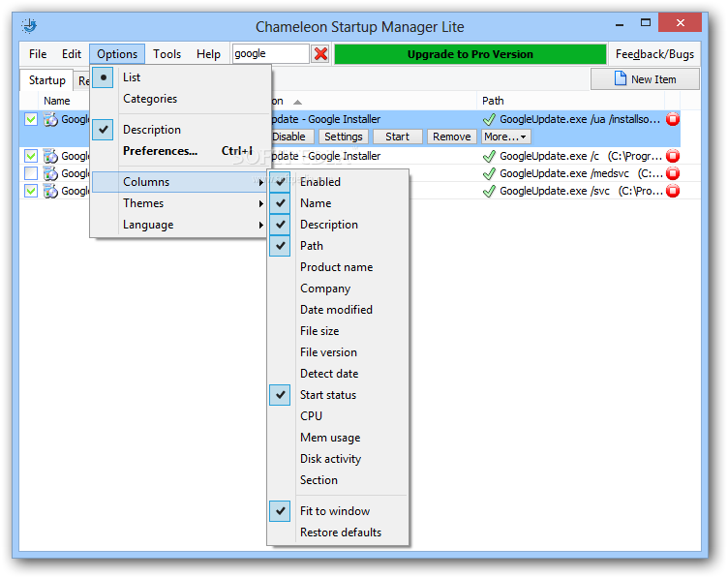Open the Edit menu

[72, 54]
